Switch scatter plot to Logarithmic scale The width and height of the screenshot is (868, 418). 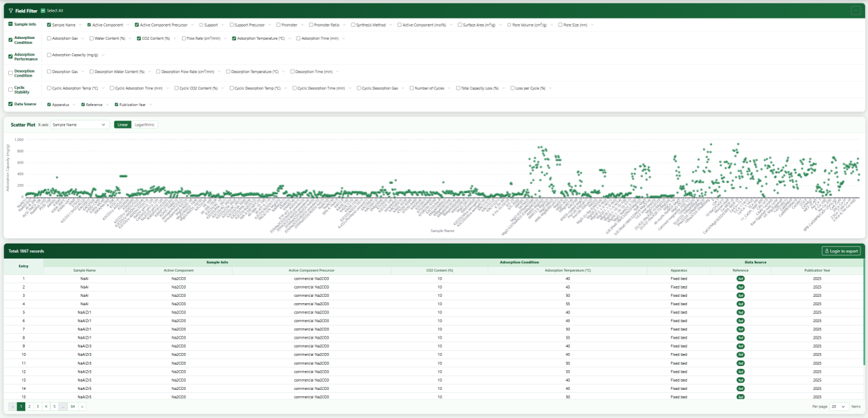[x=144, y=125]
